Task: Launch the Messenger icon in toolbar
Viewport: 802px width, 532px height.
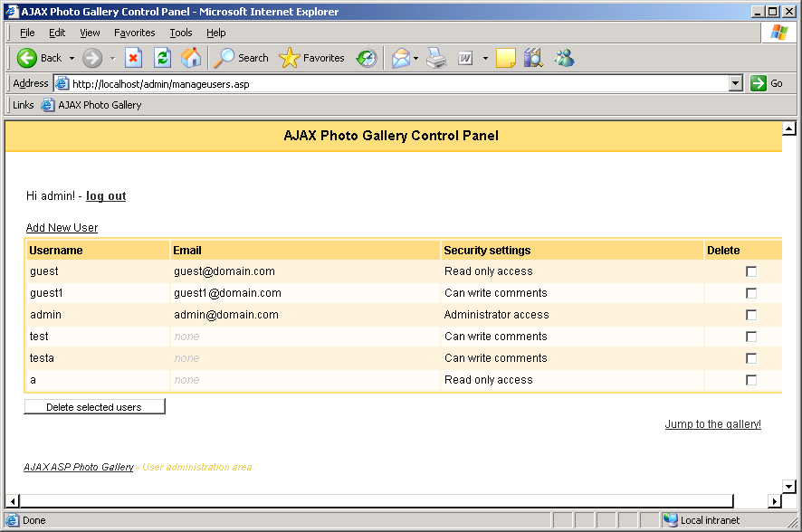Action: coord(564,58)
